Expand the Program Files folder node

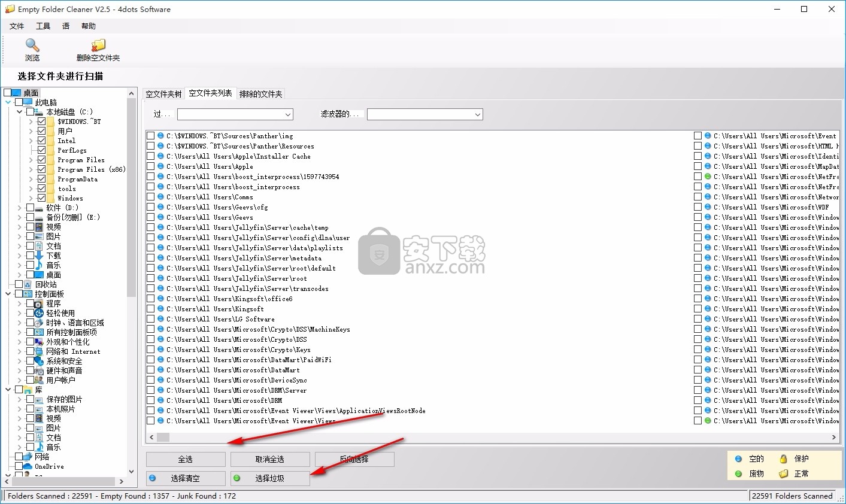[x=31, y=160]
